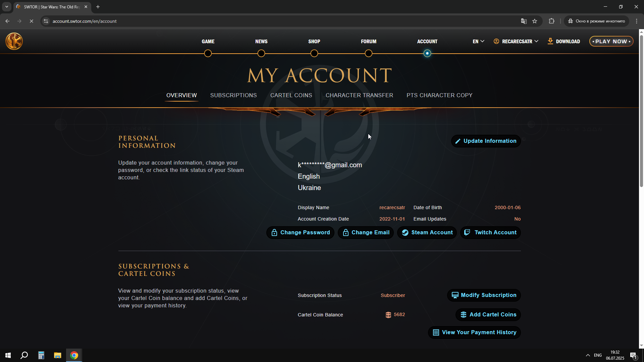Click the Cartel Coin balance icon
644x362 pixels.
[388, 315]
